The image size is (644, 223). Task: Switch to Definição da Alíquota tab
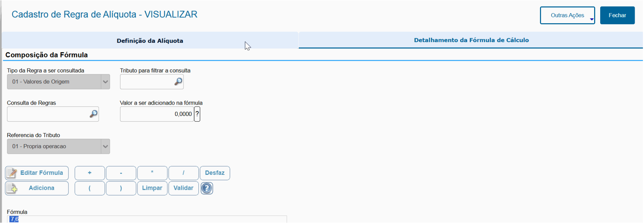150,41
